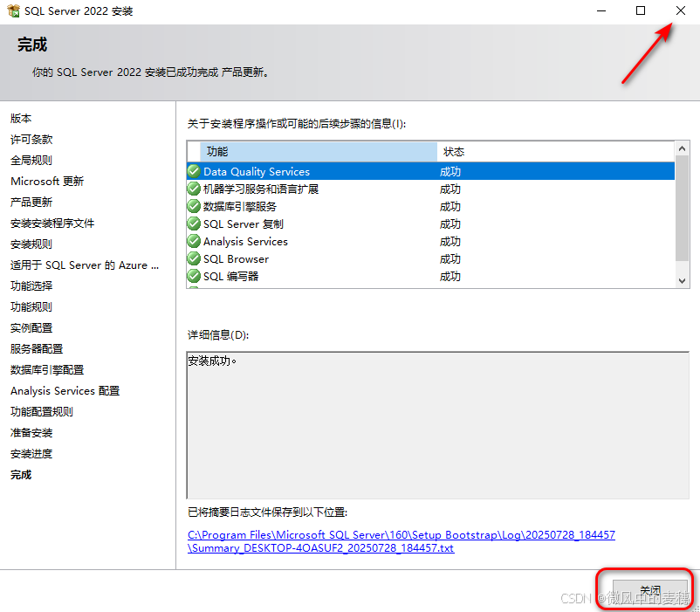This screenshot has height=612, width=700.
Task: Click the 数据库引擎配置 step in the sidebar
Action: [47, 369]
